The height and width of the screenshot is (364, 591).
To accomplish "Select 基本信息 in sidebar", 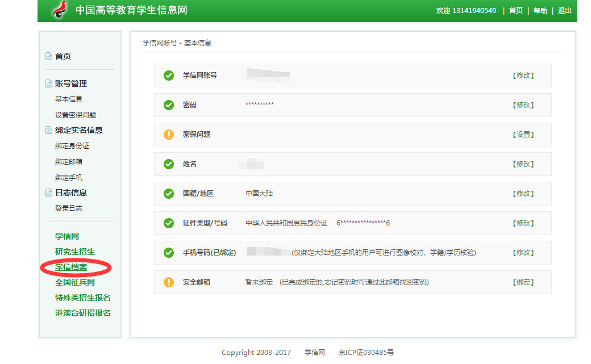I will tap(69, 99).
